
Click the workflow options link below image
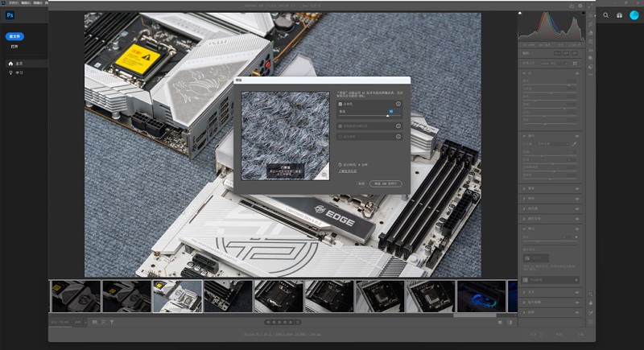(283, 335)
